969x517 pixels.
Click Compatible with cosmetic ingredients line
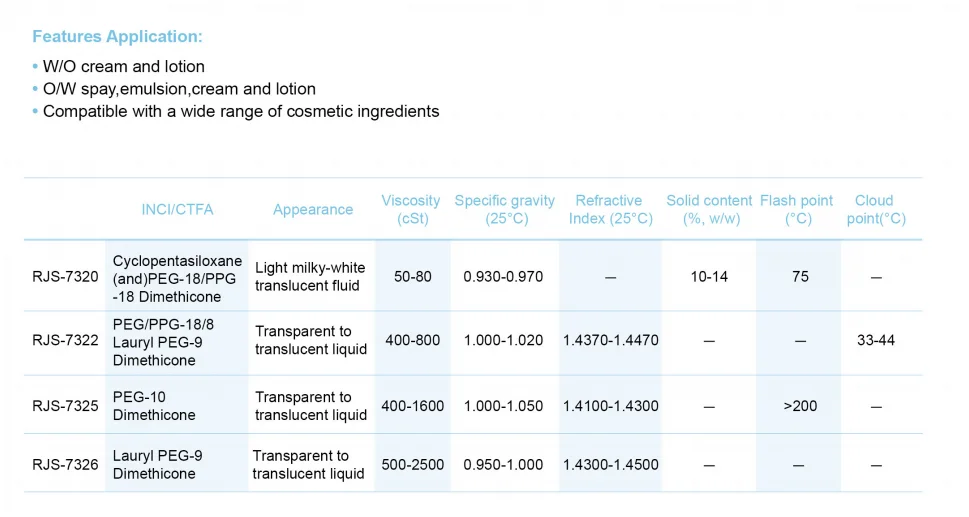point(241,112)
